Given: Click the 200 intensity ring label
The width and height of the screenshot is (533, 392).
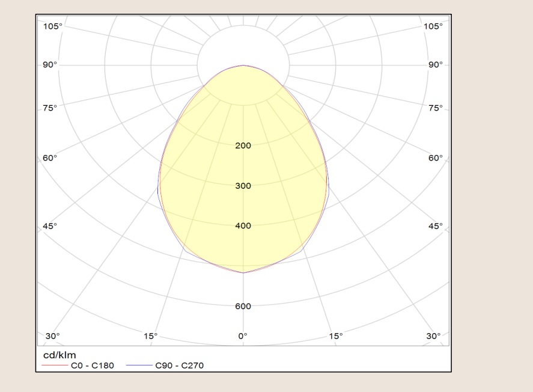Looking at the screenshot, I should coord(243,145).
